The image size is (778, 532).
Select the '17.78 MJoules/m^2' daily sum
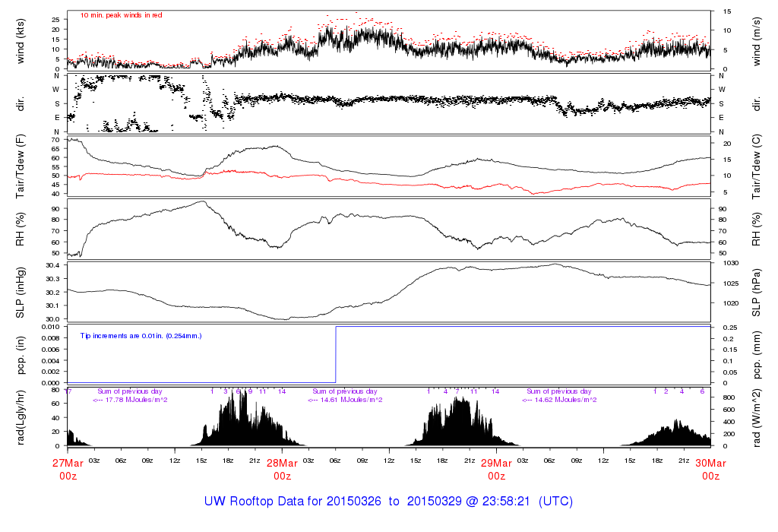(x=136, y=400)
